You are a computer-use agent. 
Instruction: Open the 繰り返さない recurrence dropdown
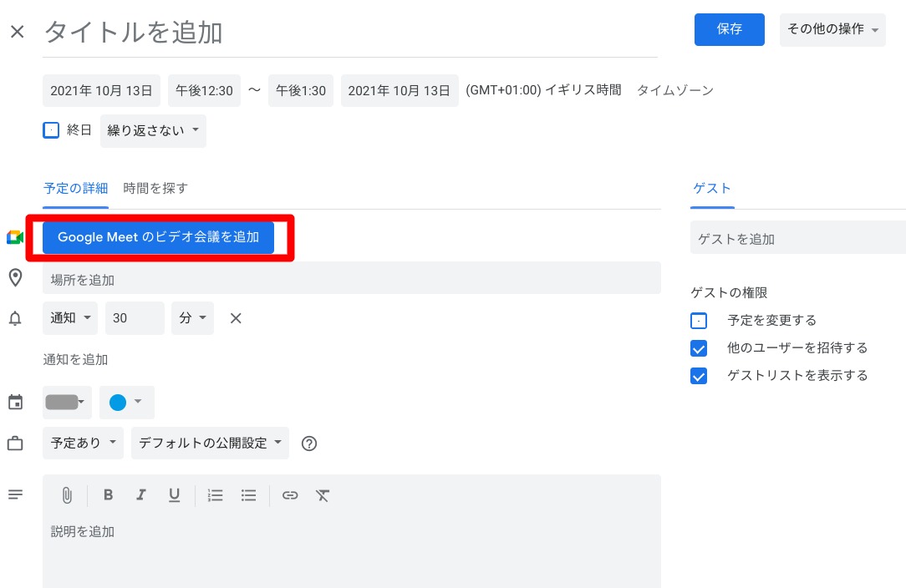tap(153, 130)
